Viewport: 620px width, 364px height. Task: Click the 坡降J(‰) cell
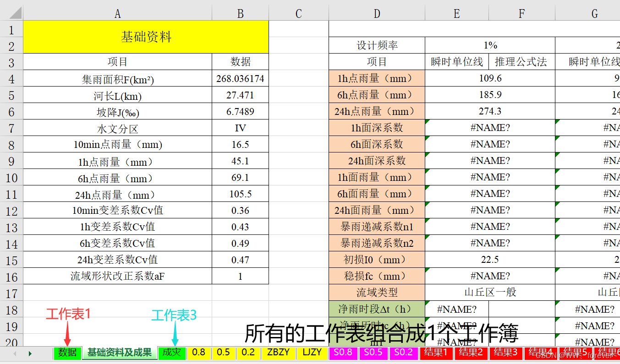coord(117,112)
